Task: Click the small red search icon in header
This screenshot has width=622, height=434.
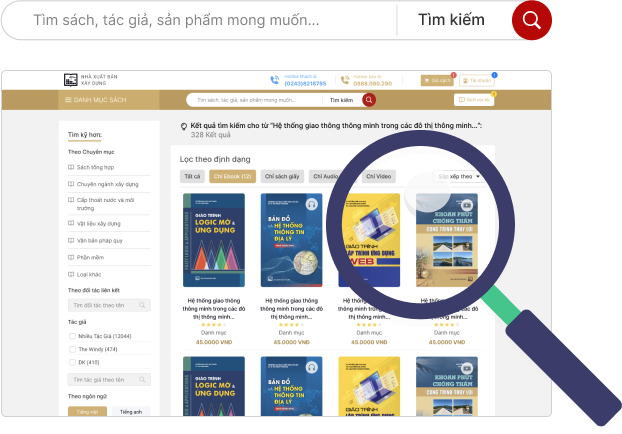Action: [x=369, y=100]
